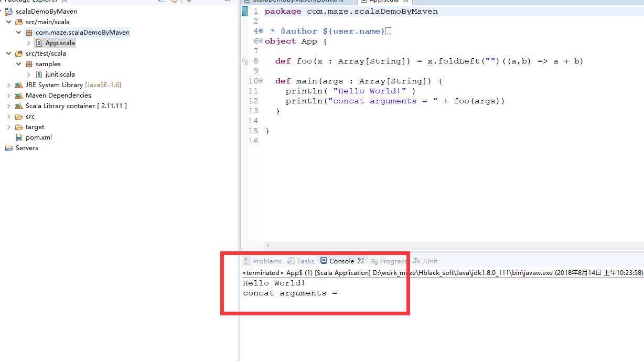Screen dimensions: 644x361
Task: Open the JUnit tab
Action: [x=425, y=261]
